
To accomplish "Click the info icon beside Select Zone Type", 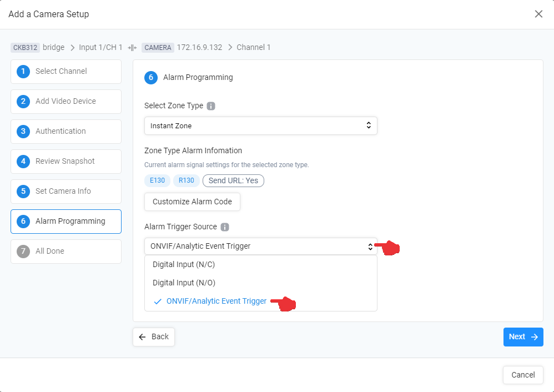I will 211,106.
